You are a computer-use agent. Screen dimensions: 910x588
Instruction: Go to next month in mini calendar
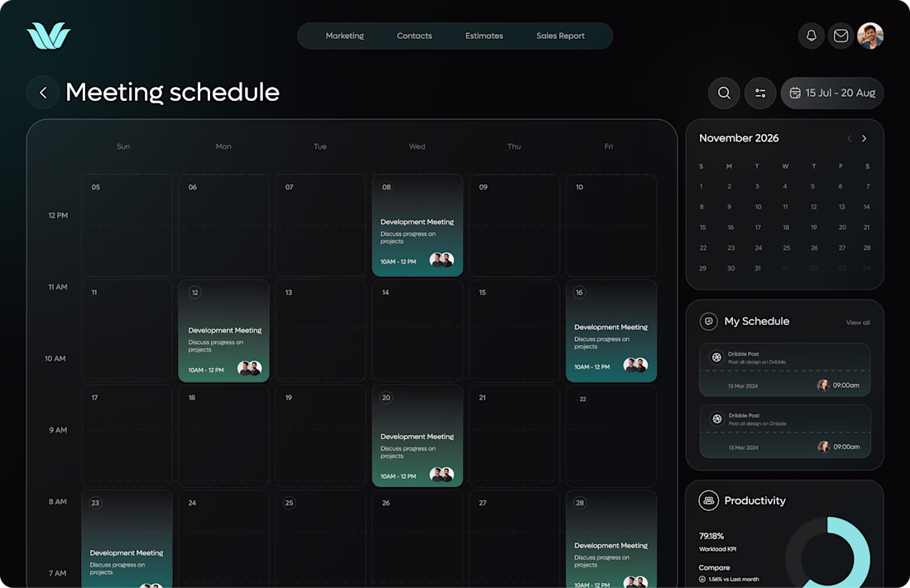(x=864, y=138)
